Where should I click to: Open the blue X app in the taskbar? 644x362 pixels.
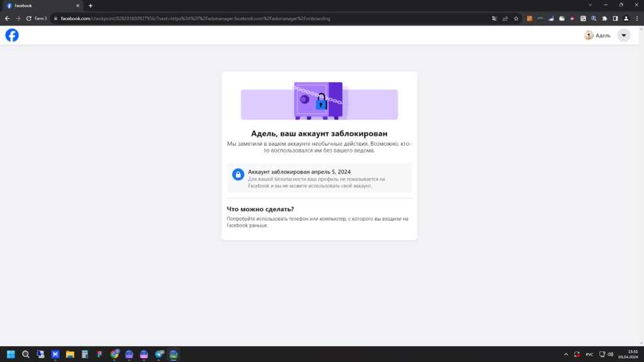click(55, 354)
